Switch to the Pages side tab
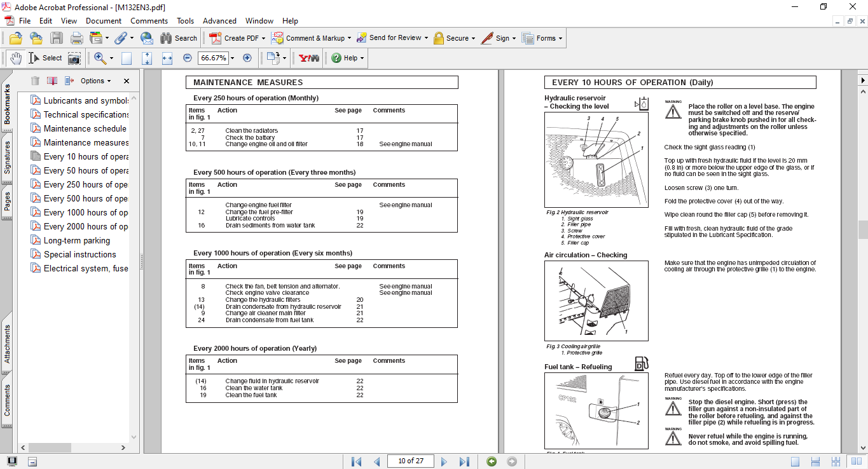This screenshot has width=868, height=469. pyautogui.click(x=8, y=201)
